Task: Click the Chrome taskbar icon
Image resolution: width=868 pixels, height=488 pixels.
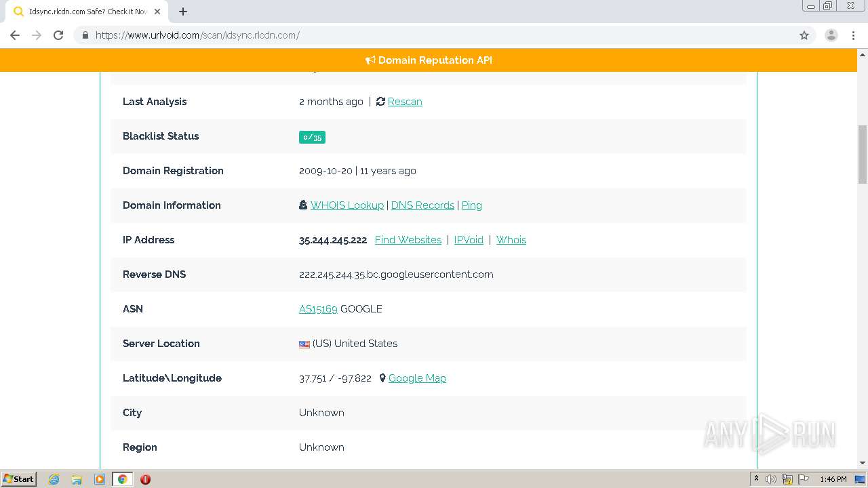Action: click(x=122, y=479)
